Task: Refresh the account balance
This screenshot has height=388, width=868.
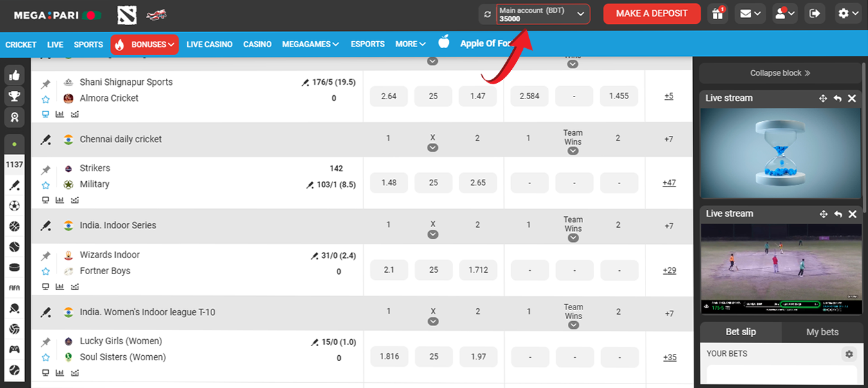Action: pos(488,14)
